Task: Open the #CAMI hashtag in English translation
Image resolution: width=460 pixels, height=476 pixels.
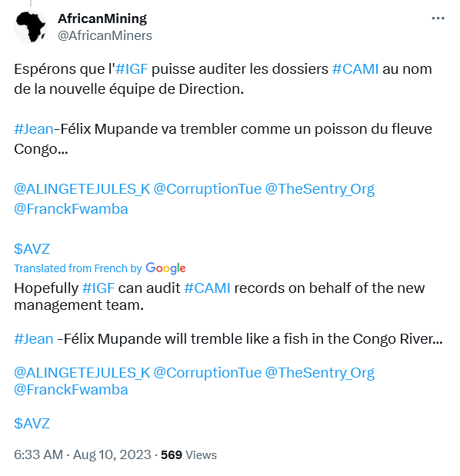Action: (x=208, y=288)
